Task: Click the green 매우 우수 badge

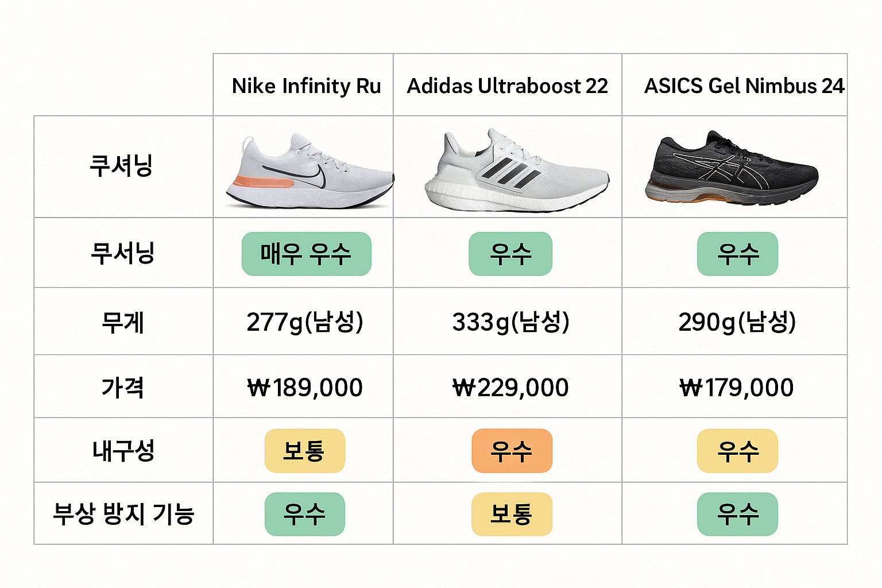Action: point(306,254)
